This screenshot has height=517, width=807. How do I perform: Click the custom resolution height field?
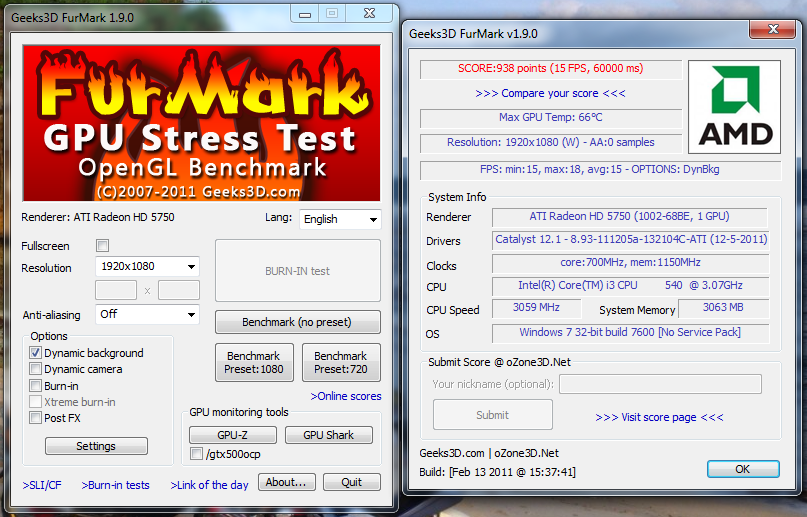pos(179,290)
